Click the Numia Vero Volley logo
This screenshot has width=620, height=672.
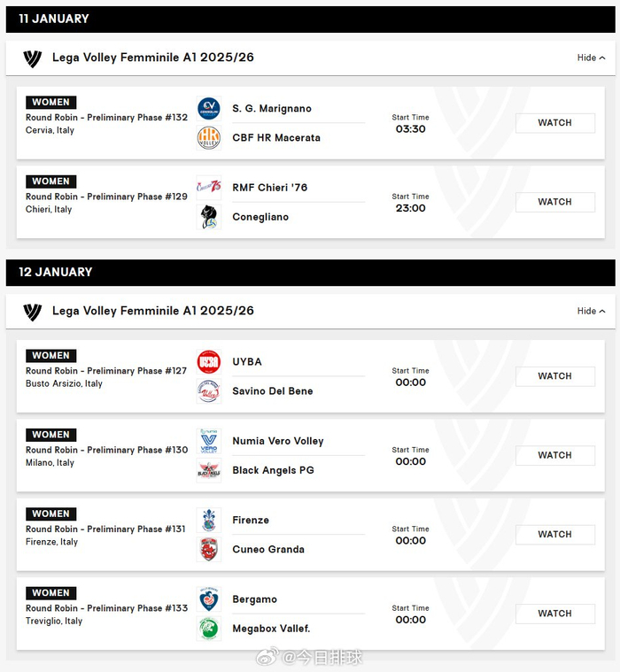click(209, 441)
